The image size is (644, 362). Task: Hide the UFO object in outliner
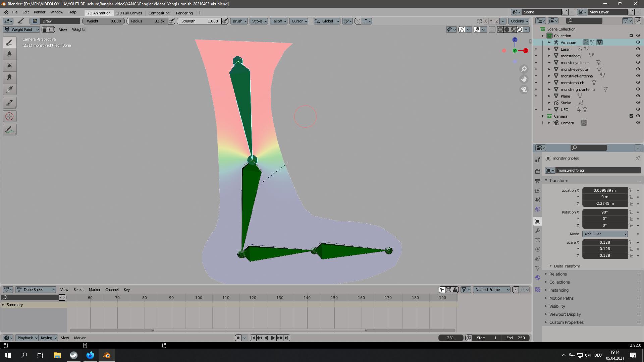(x=638, y=109)
